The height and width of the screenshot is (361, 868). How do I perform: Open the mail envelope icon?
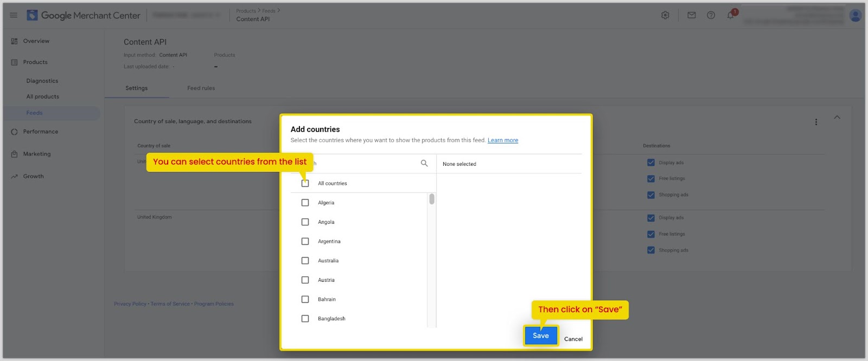pyautogui.click(x=691, y=15)
